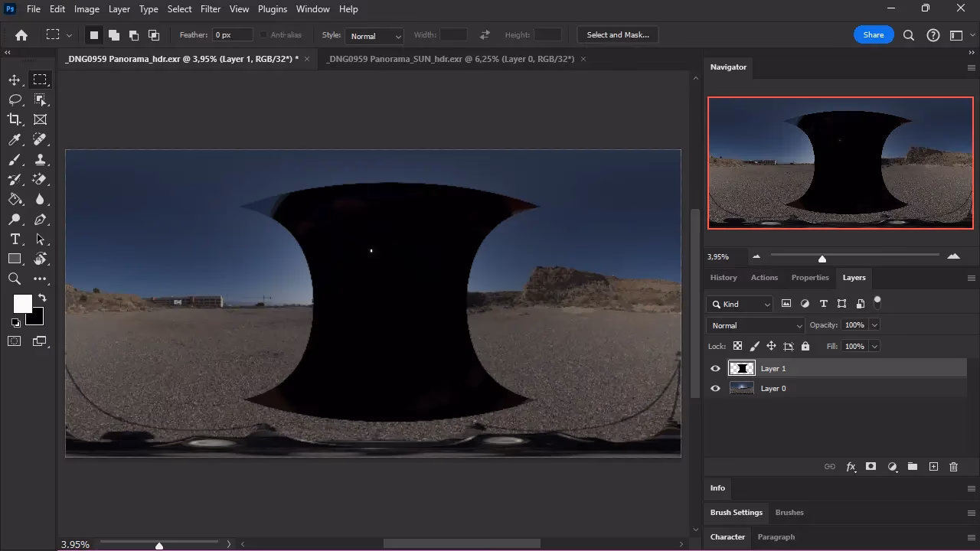Switch to the _DNG0959 Panorama_SUN_hdr.exr tab
This screenshot has width=980, height=551.
coord(452,58)
